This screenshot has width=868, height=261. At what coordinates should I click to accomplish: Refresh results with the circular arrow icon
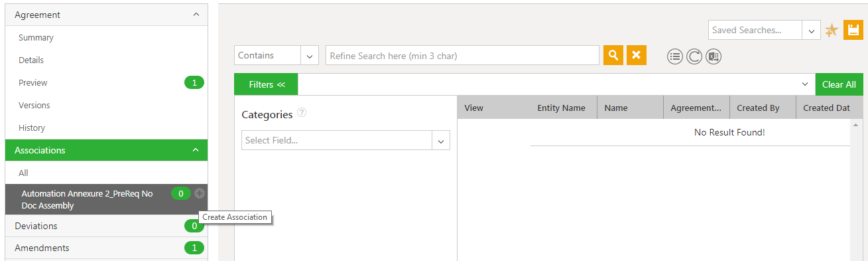point(694,56)
